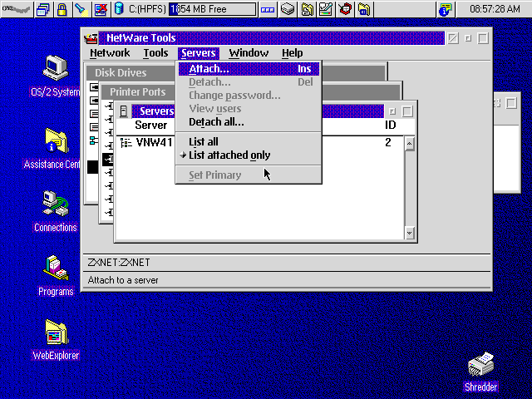Bring the Printer Ports window to front
The width and height of the screenshot is (532, 399).
(138, 92)
